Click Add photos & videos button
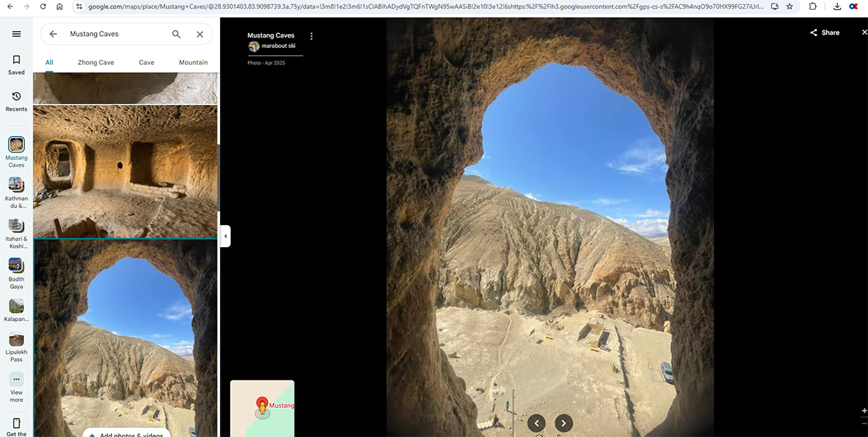This screenshot has width=868, height=437. click(126, 433)
